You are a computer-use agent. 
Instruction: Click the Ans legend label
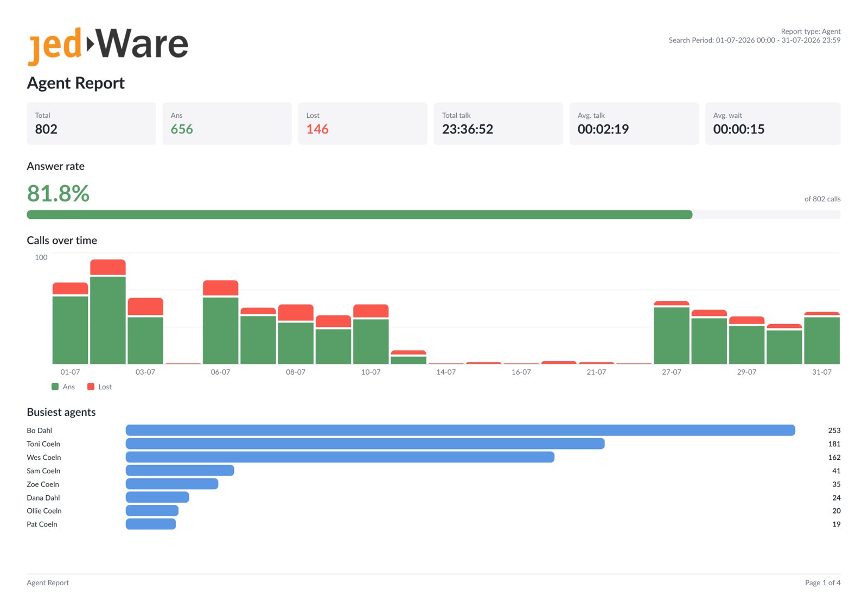tap(69, 387)
